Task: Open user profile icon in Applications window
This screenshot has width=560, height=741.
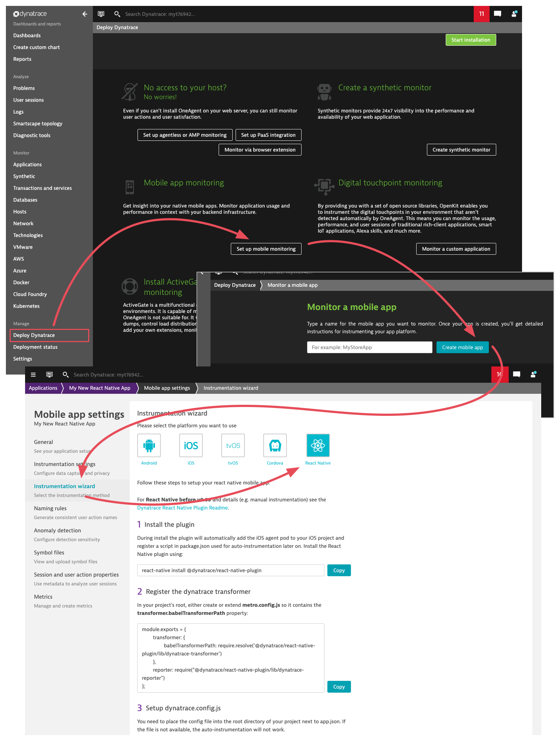Action: pos(533,375)
